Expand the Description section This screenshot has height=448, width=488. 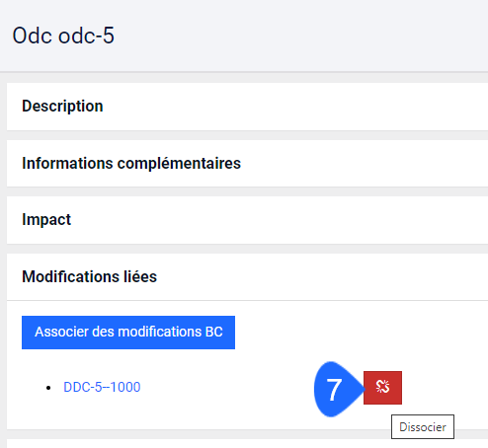pyautogui.click(x=247, y=107)
